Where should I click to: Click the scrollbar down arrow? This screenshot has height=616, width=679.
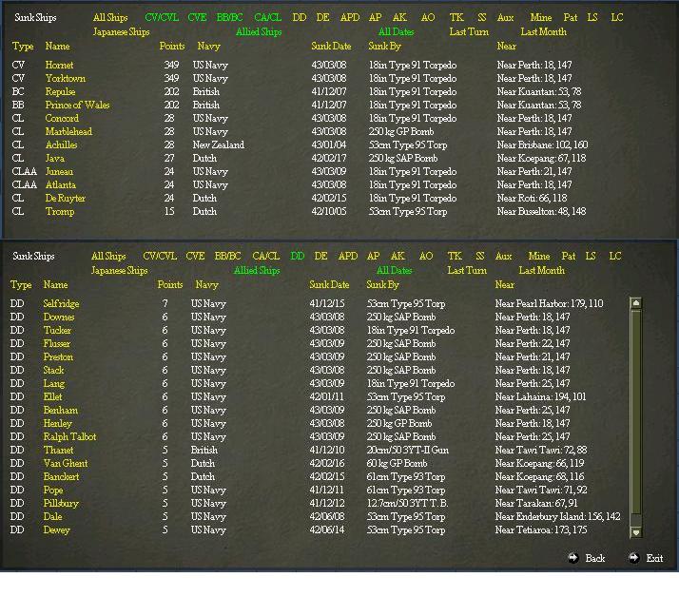(x=635, y=532)
